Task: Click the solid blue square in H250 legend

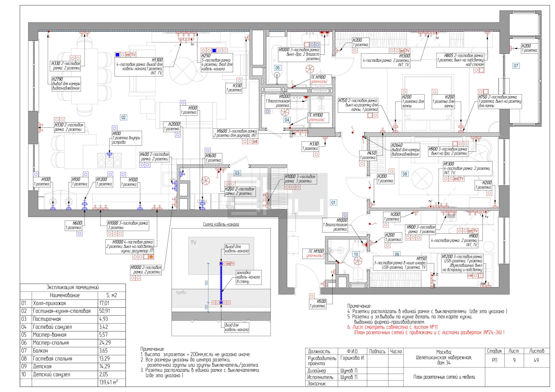Action: pos(214,51)
